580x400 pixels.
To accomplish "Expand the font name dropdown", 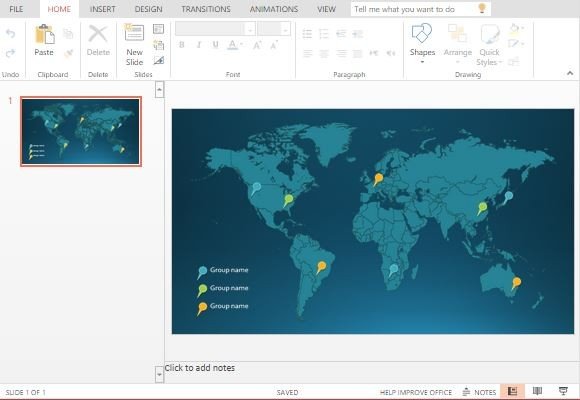I will [x=250, y=29].
